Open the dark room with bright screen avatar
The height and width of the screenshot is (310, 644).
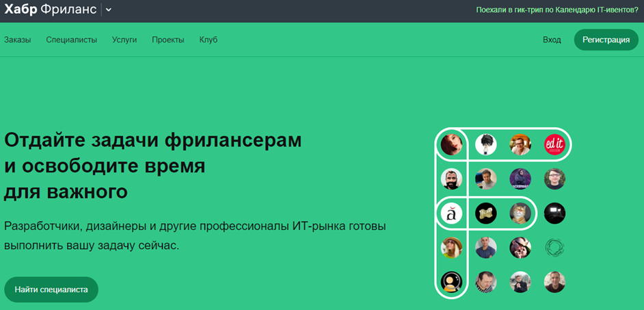tap(555, 214)
